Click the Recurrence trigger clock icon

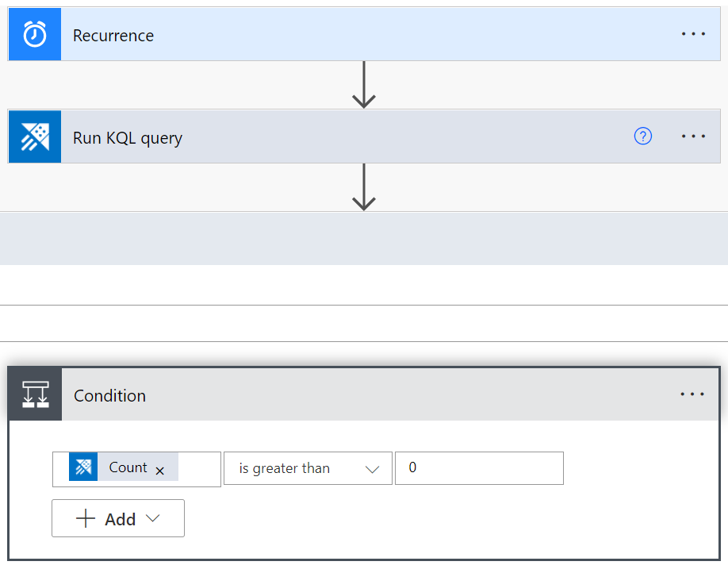(x=34, y=33)
